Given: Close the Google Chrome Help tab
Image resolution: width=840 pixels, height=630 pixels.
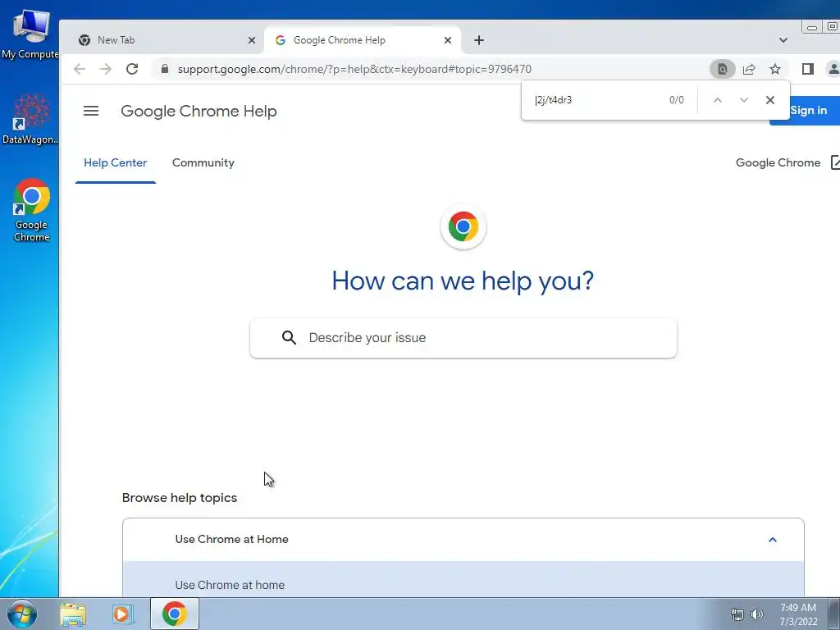Looking at the screenshot, I should click(448, 40).
